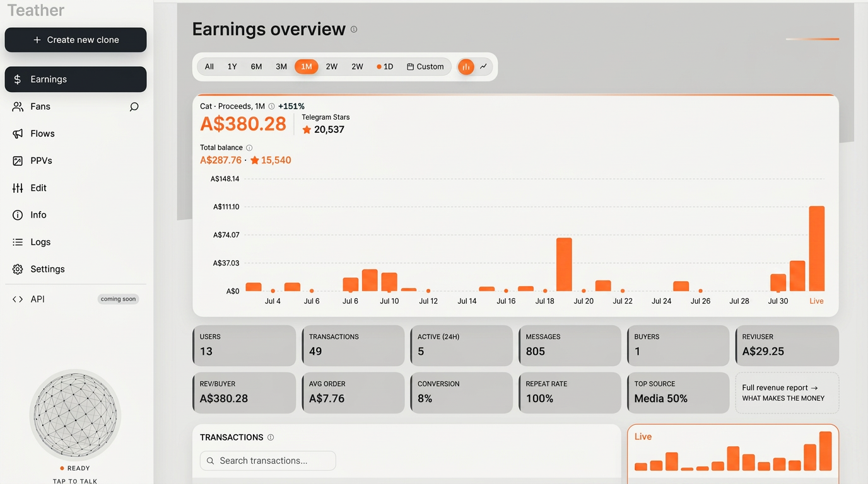Open the REV/BUYER stat card
Image resolution: width=868 pixels, height=484 pixels.
244,393
